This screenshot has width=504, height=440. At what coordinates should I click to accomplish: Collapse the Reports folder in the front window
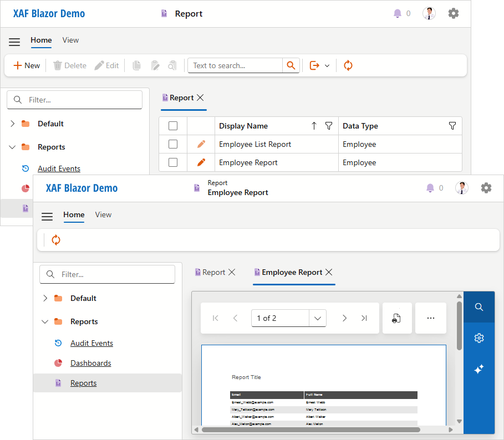[x=45, y=321]
